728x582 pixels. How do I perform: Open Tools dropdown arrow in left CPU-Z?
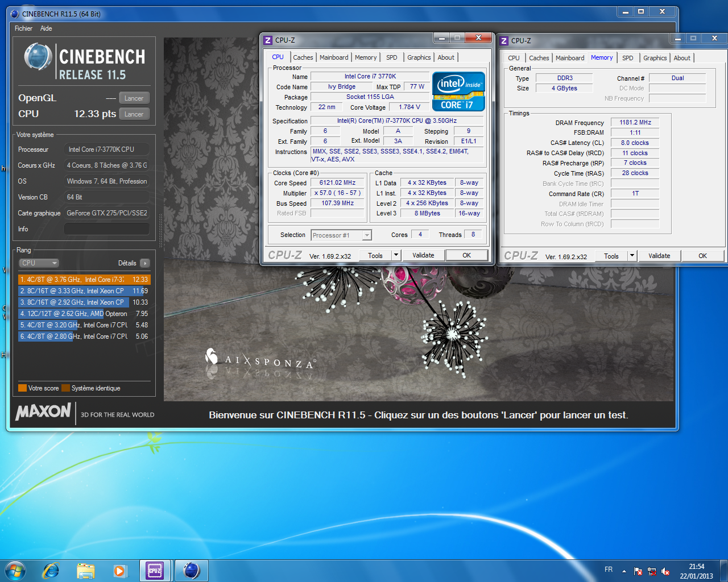coord(396,256)
